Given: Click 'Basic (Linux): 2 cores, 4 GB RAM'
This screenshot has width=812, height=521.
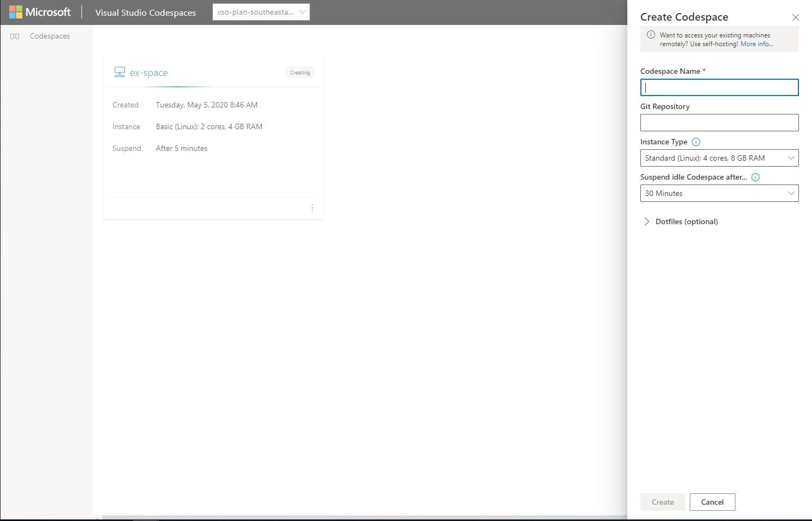Looking at the screenshot, I should tap(209, 126).
